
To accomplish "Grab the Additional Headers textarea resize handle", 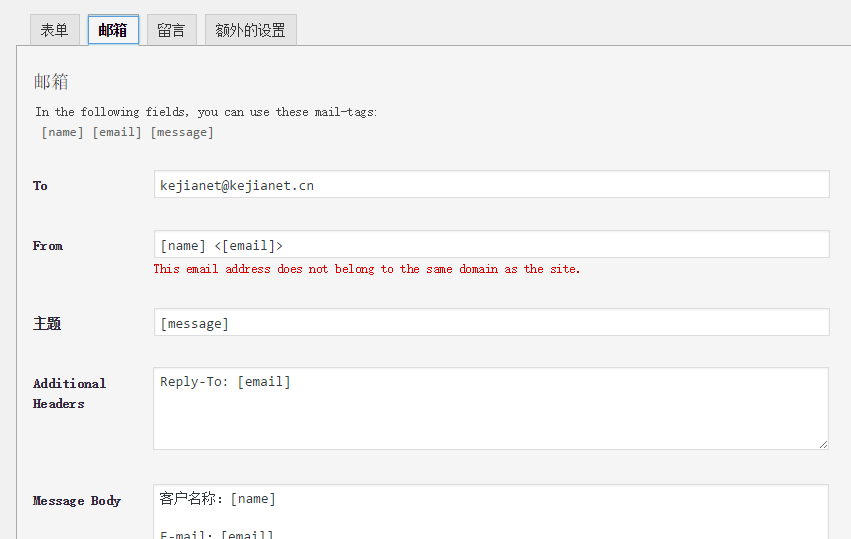I will [823, 444].
